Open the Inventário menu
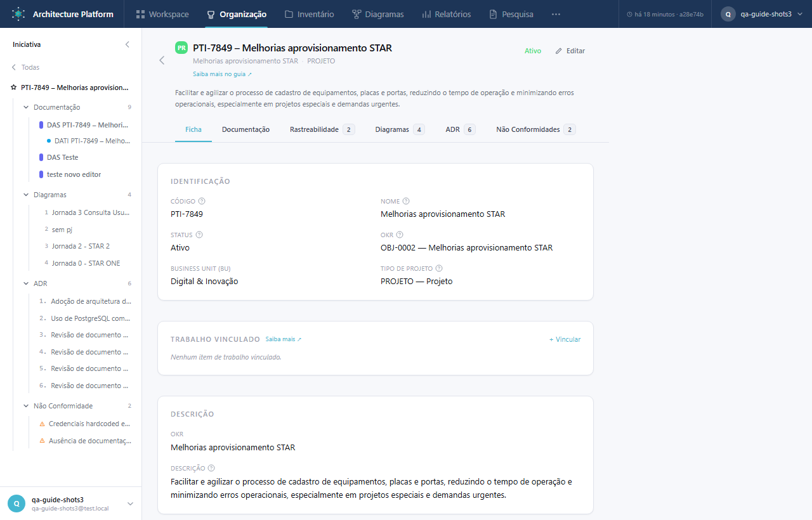This screenshot has height=520, width=812. click(309, 14)
